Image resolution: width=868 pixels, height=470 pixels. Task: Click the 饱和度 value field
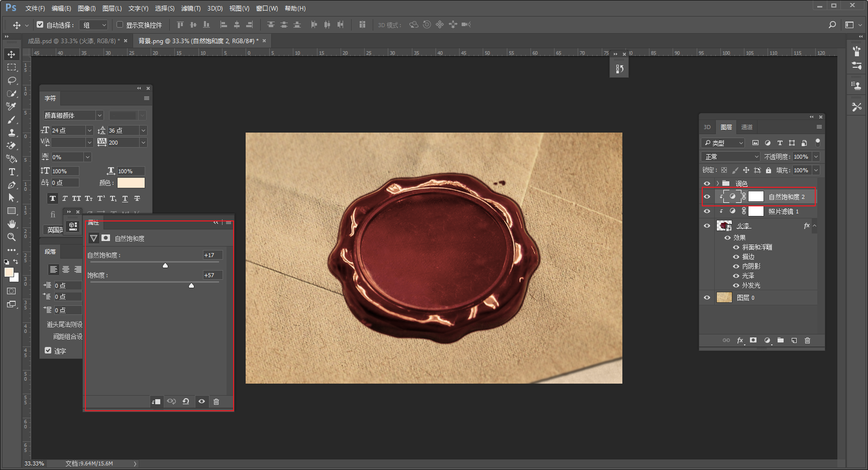[x=212, y=275]
